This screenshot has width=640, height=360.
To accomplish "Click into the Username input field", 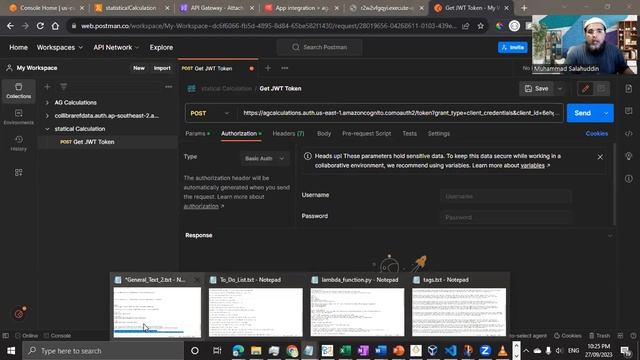I will (505, 196).
